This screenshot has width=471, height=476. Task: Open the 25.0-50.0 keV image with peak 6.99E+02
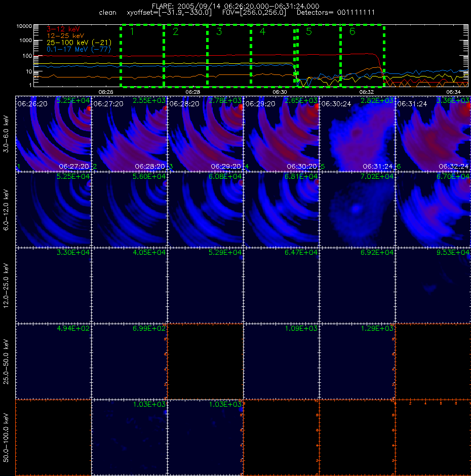129,362
